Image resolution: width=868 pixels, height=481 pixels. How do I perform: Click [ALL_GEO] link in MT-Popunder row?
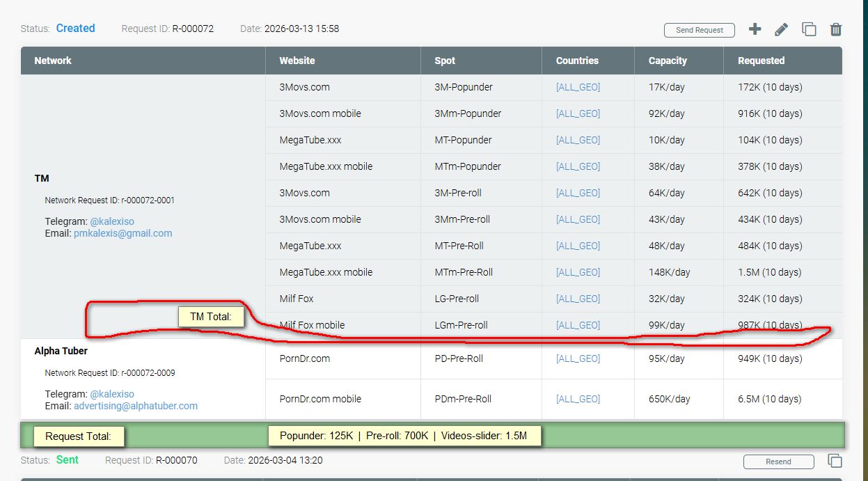(x=578, y=140)
